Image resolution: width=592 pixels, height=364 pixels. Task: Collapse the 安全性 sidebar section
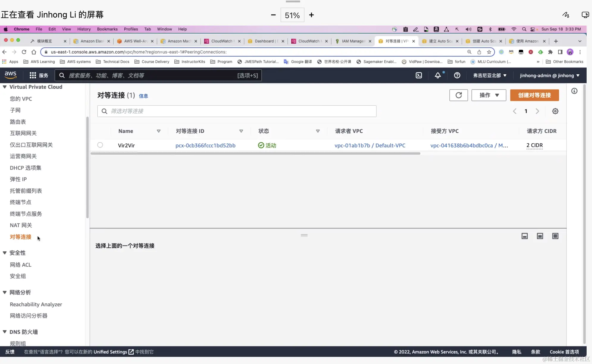pos(5,253)
